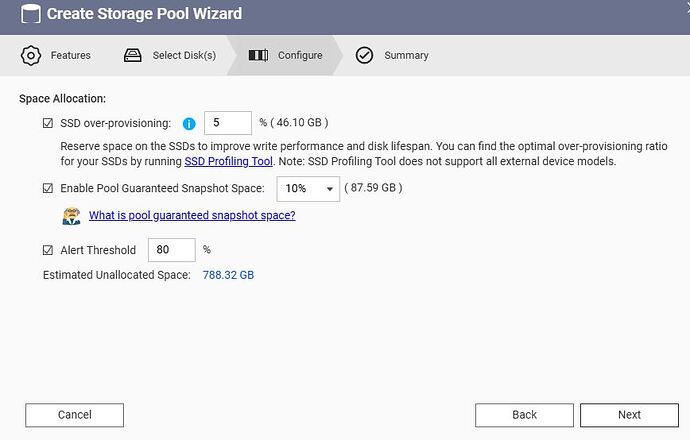Expand the 10% snapshot space dropdown
This screenshot has width=690, height=440.
[x=307, y=188]
